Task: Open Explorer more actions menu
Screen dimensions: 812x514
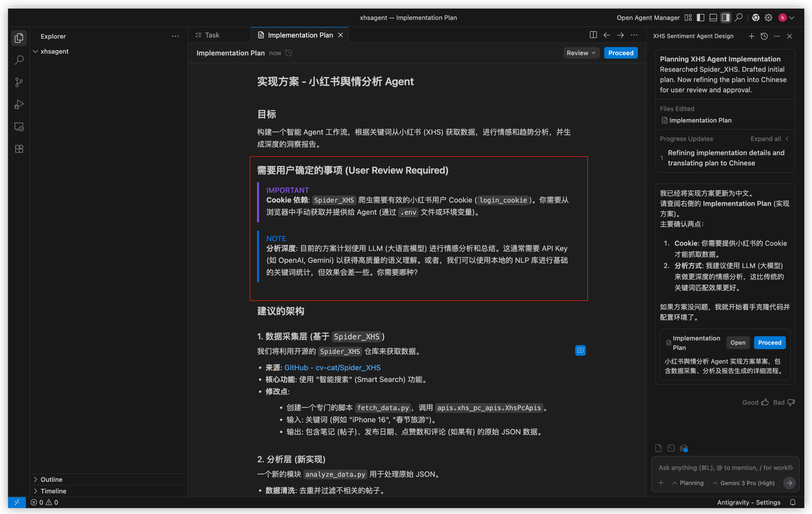Action: click(175, 36)
